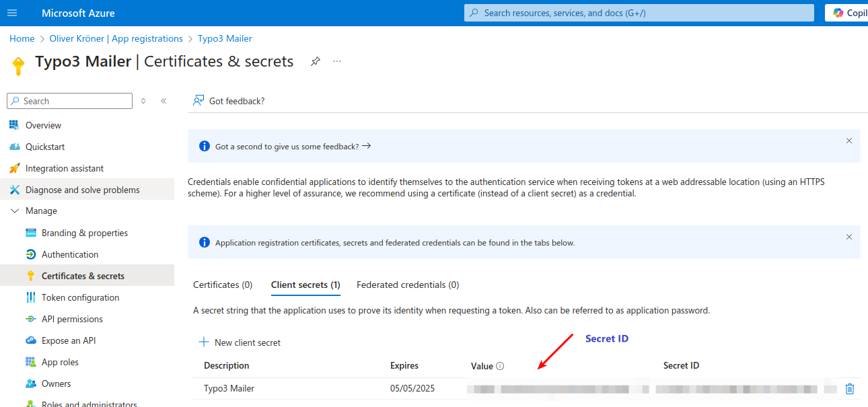
Task: Open the Got feedback form
Action: pyautogui.click(x=228, y=100)
